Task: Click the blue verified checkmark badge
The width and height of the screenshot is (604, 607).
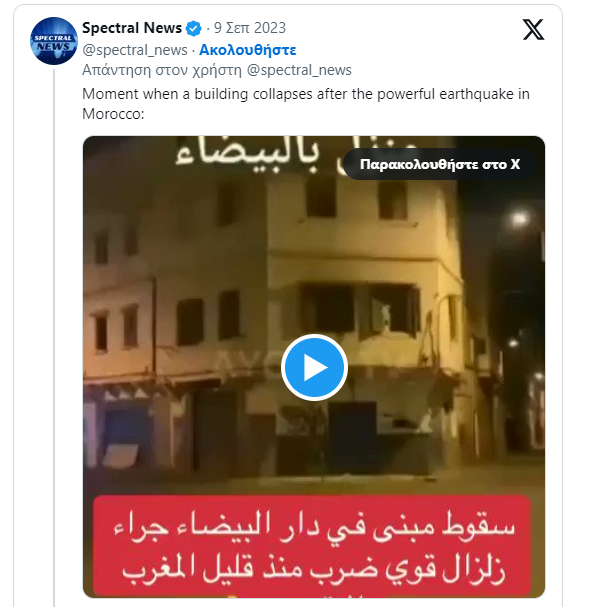Action: (193, 29)
